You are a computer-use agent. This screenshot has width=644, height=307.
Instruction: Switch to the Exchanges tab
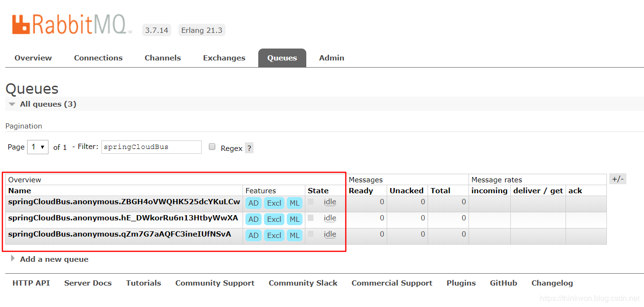pos(224,58)
